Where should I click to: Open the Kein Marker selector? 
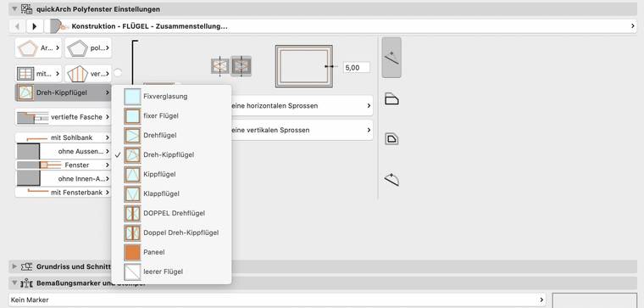click(277, 300)
